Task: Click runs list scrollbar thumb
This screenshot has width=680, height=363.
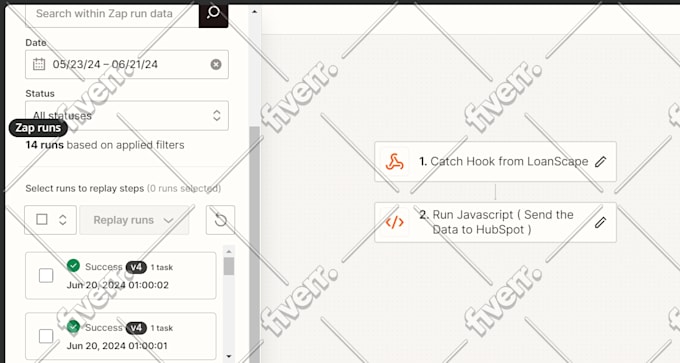Action: pyautogui.click(x=229, y=266)
